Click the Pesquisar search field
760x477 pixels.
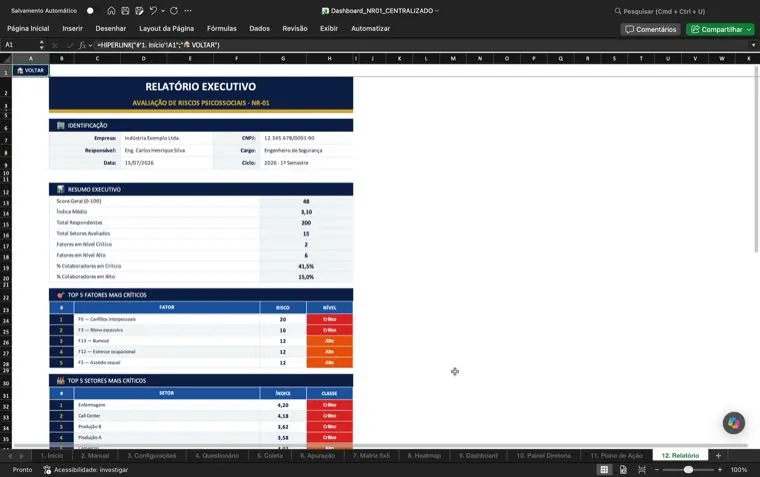660,11
